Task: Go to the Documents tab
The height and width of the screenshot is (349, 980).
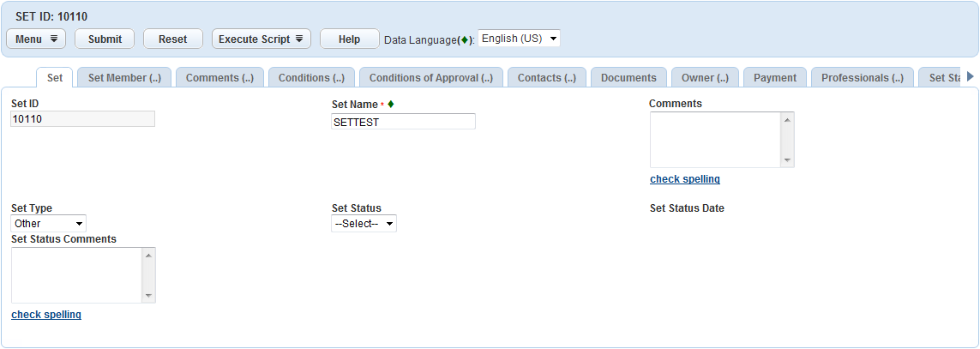Action: click(628, 78)
